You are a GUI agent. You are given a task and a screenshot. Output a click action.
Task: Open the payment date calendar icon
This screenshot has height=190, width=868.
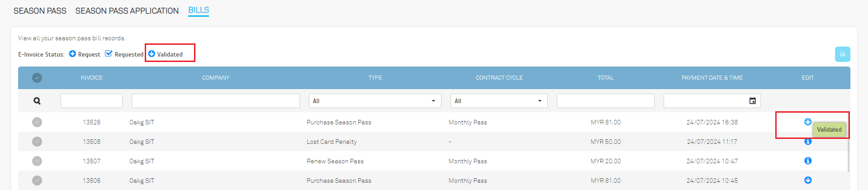pos(753,101)
